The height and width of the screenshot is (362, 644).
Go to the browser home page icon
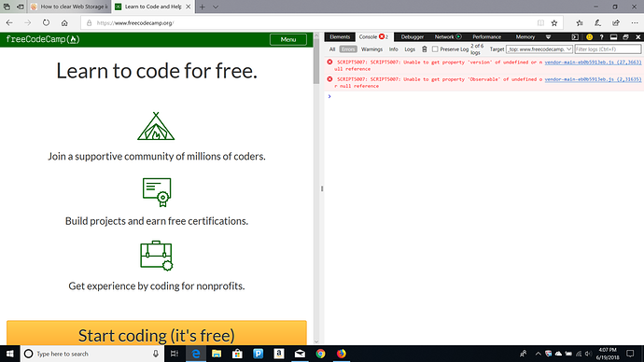(x=64, y=23)
